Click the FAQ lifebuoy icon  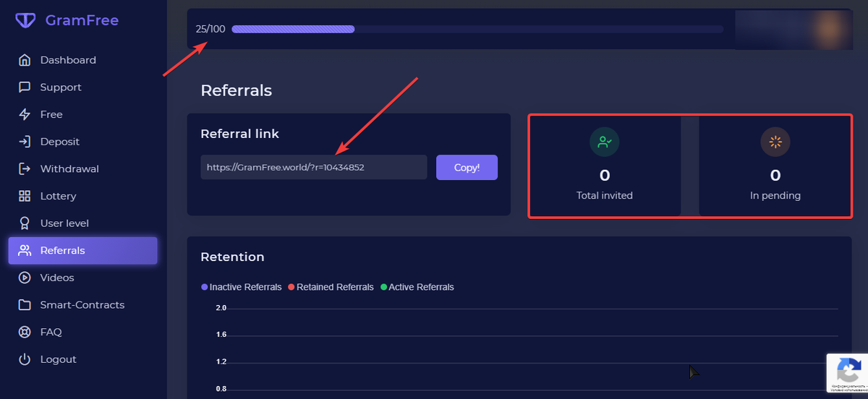coord(25,332)
